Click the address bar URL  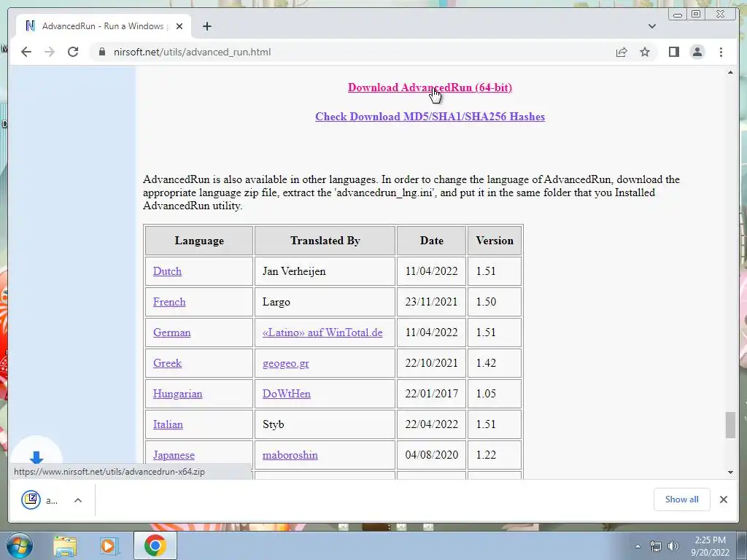[x=192, y=52]
